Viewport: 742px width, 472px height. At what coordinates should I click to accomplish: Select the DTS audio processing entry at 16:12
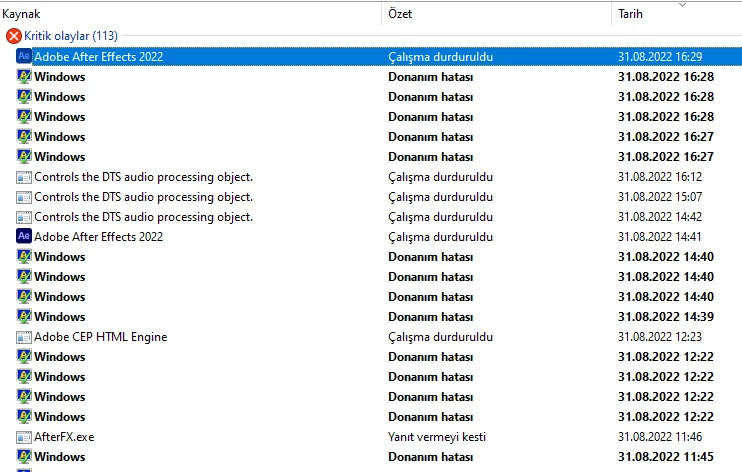click(x=143, y=177)
